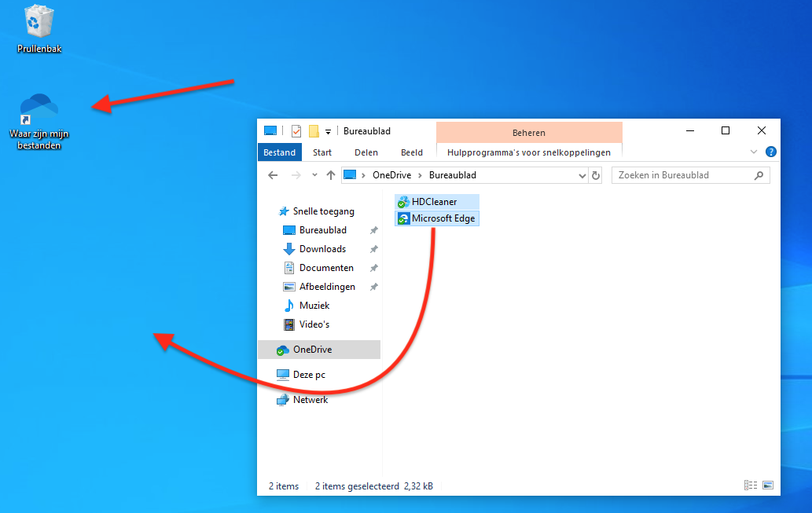Viewport: 812px width, 513px height.
Task: Switch to the Beeld ribbon tab
Action: point(411,152)
